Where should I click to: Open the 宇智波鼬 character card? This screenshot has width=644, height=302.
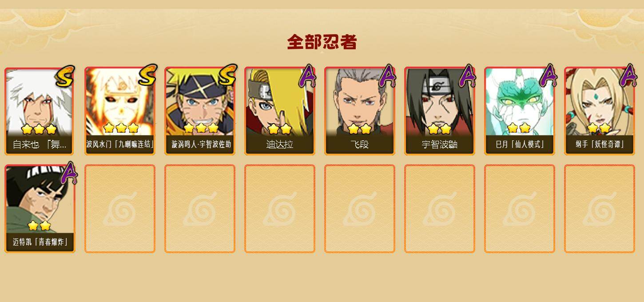[x=440, y=111]
